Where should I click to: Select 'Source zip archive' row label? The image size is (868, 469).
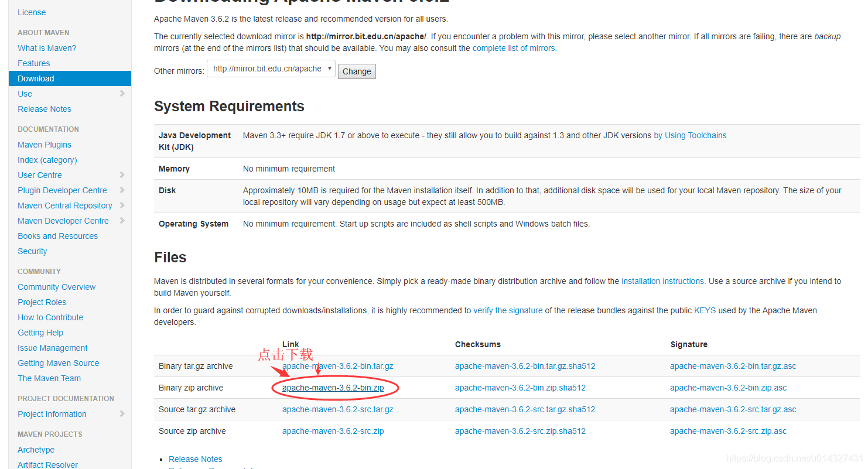(192, 431)
